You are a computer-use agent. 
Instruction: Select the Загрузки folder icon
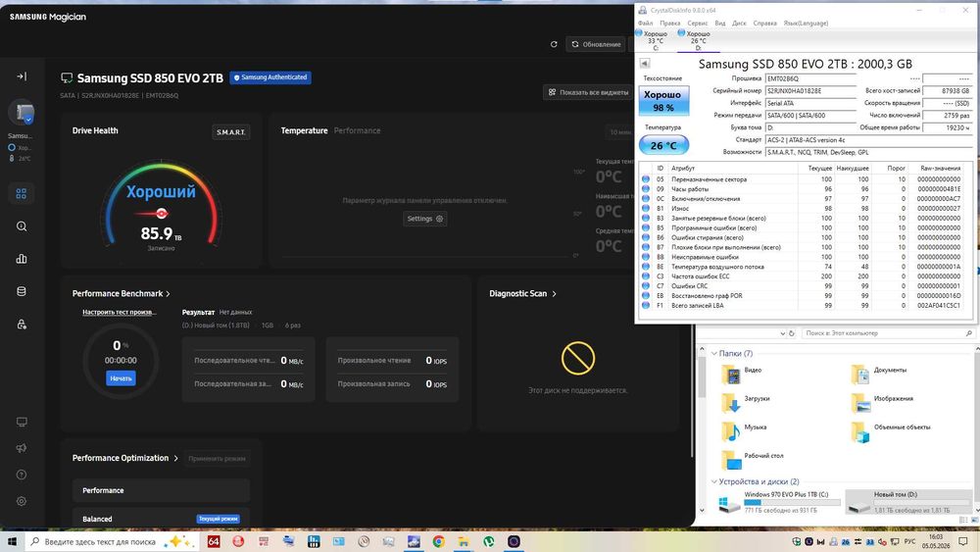click(x=731, y=403)
